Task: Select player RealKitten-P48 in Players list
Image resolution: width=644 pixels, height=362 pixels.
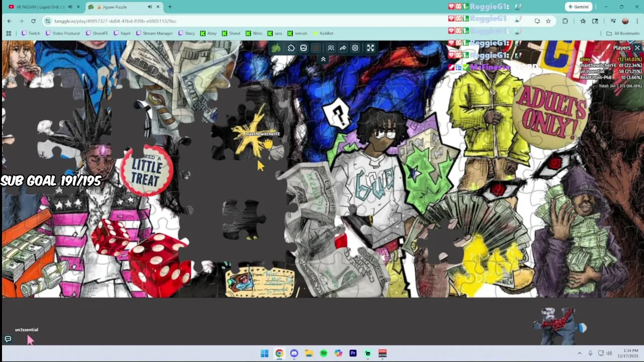Action: 610,77
